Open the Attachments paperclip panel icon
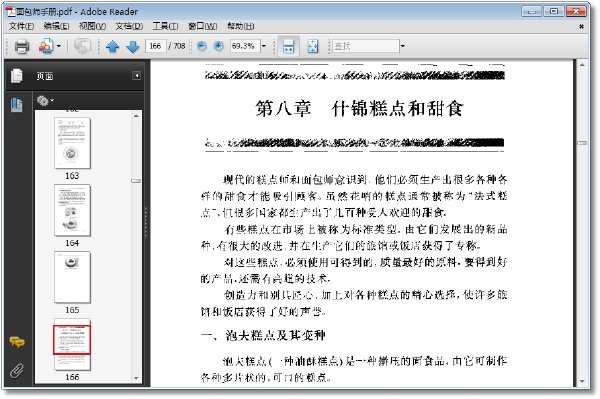 pyautogui.click(x=16, y=370)
